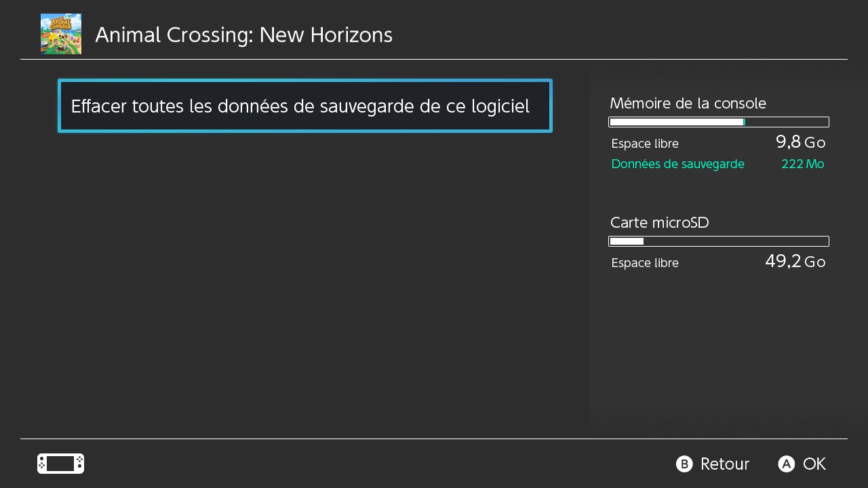This screenshot has width=868, height=488.
Task: Click the Mémoire de la console heading
Action: pos(688,104)
